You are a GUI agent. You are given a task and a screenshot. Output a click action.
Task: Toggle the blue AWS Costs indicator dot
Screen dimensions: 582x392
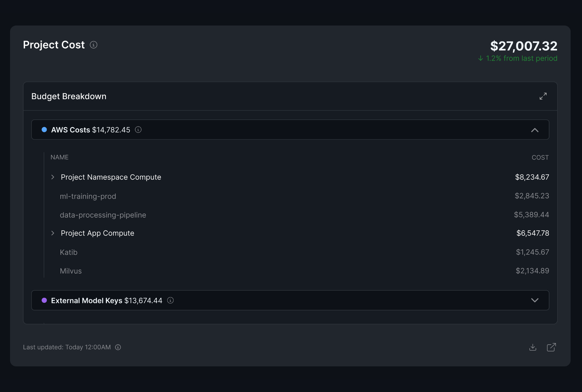click(44, 130)
